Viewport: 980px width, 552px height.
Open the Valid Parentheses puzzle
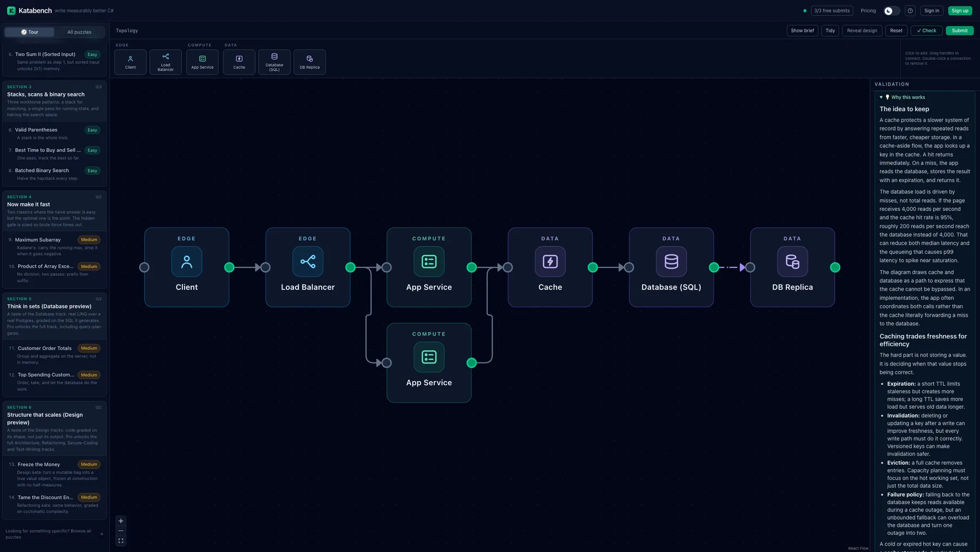(54, 134)
